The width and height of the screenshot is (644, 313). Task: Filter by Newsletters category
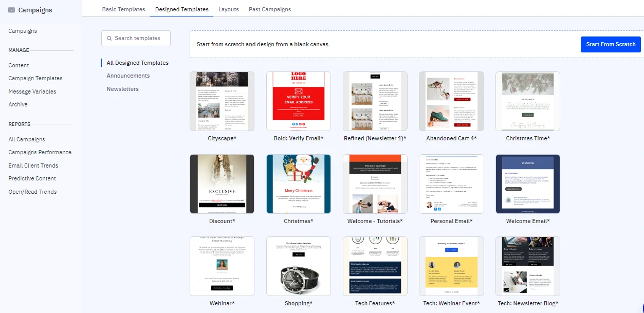pos(123,89)
